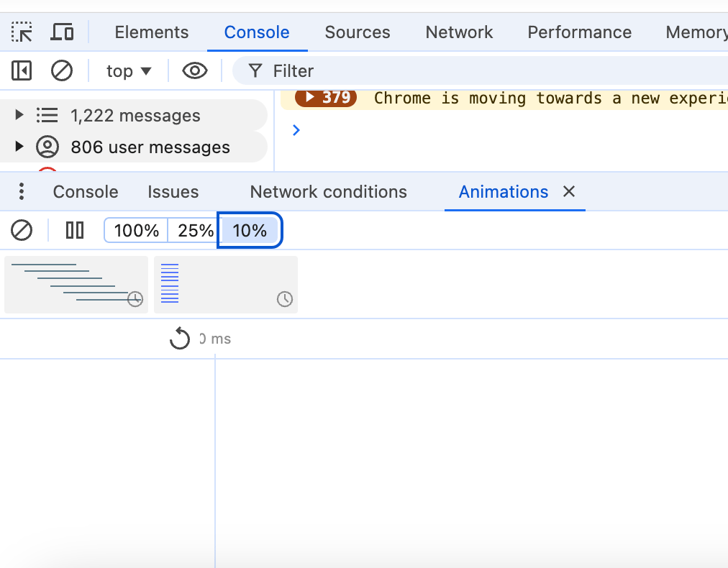
Task: Toggle the device toolbar icon
Action: 63,32
